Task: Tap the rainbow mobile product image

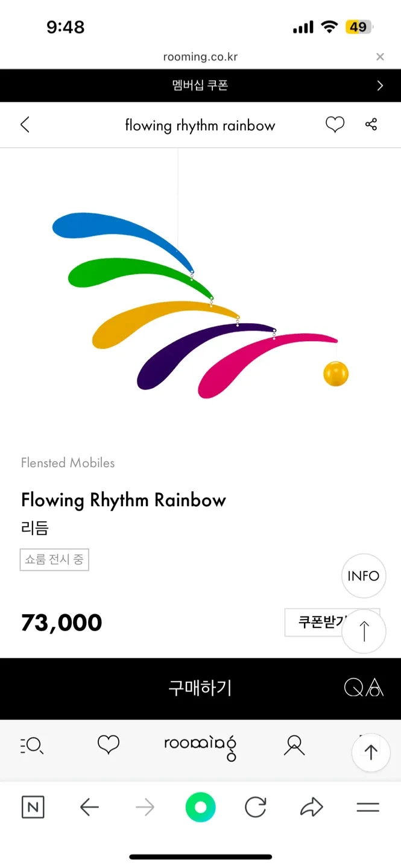Action: point(200,301)
